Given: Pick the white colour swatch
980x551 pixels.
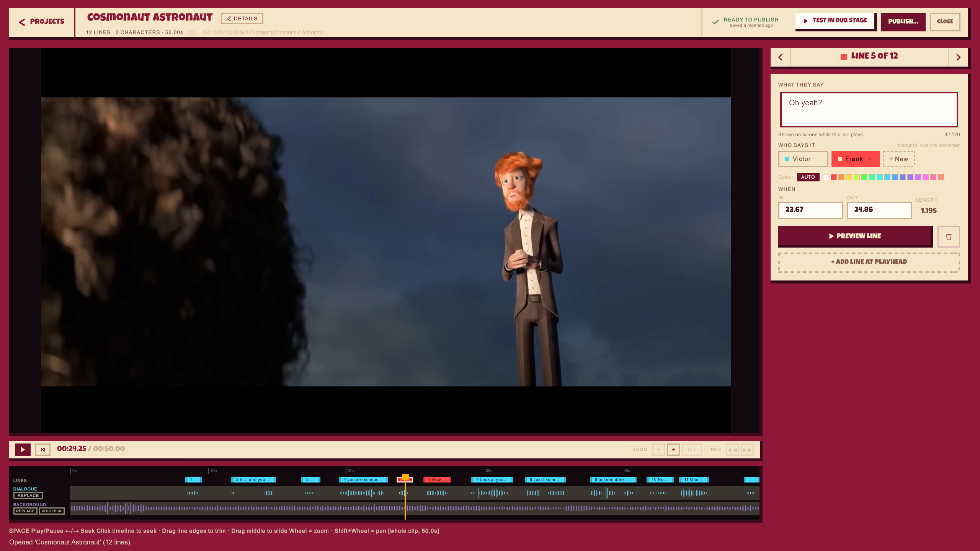Looking at the screenshot, I should coord(826,177).
